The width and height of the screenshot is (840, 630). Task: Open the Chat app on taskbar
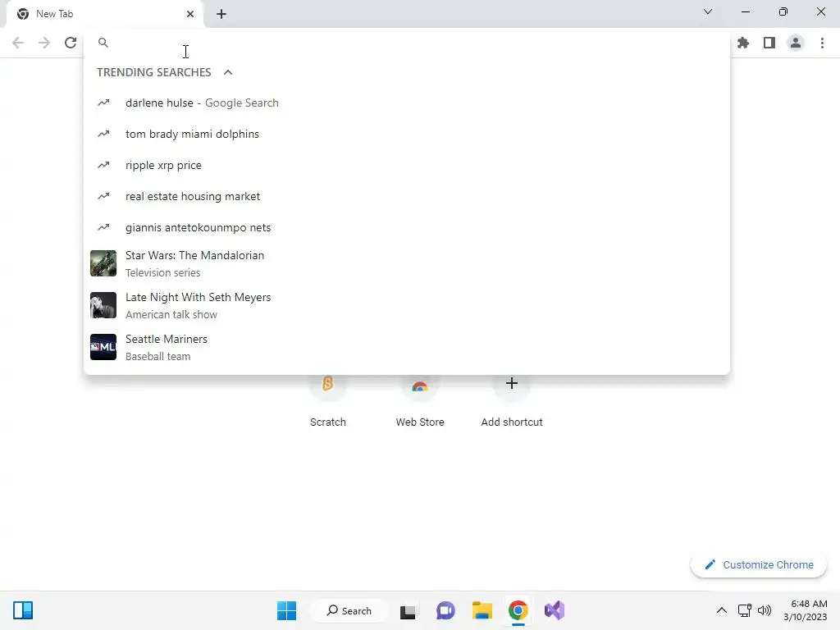point(445,610)
